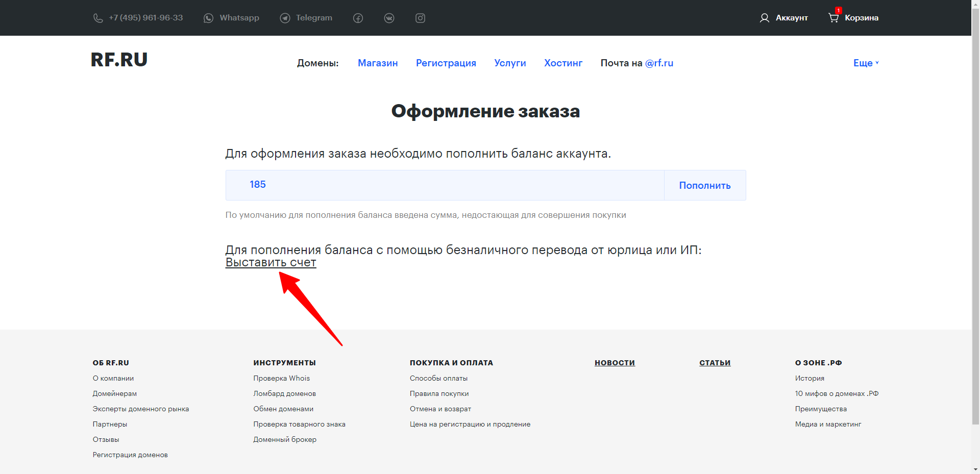Click the phone handset icon
Image resolution: width=980 pixels, height=474 pixels.
98,18
